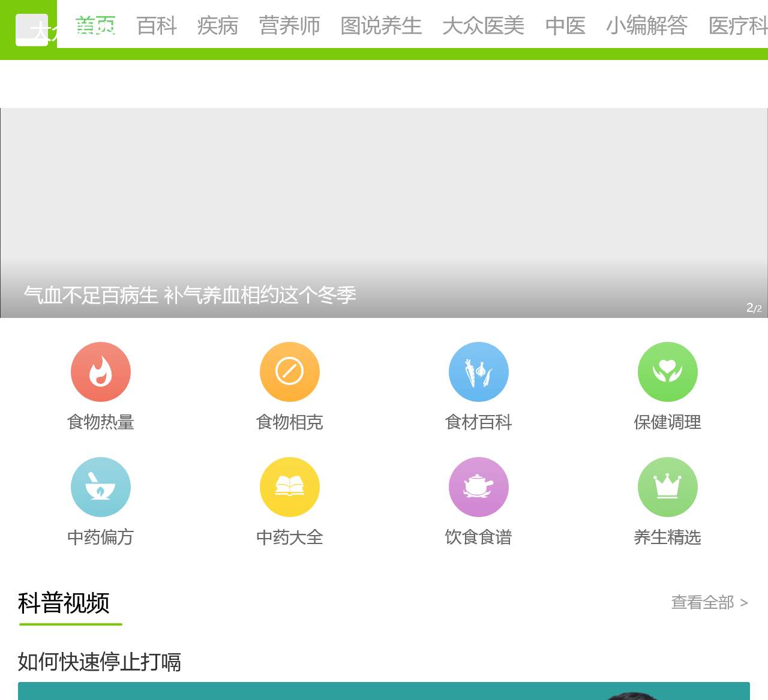Open the 饮食食谱 teapot icon
Viewport: 768px width, 700px height.
[x=478, y=486]
